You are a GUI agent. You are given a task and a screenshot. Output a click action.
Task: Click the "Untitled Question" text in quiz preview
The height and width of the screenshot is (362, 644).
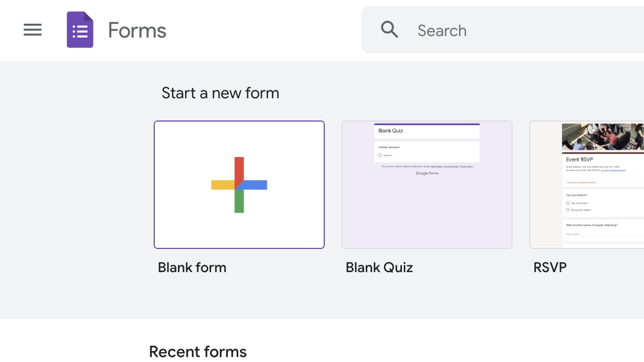(x=389, y=147)
